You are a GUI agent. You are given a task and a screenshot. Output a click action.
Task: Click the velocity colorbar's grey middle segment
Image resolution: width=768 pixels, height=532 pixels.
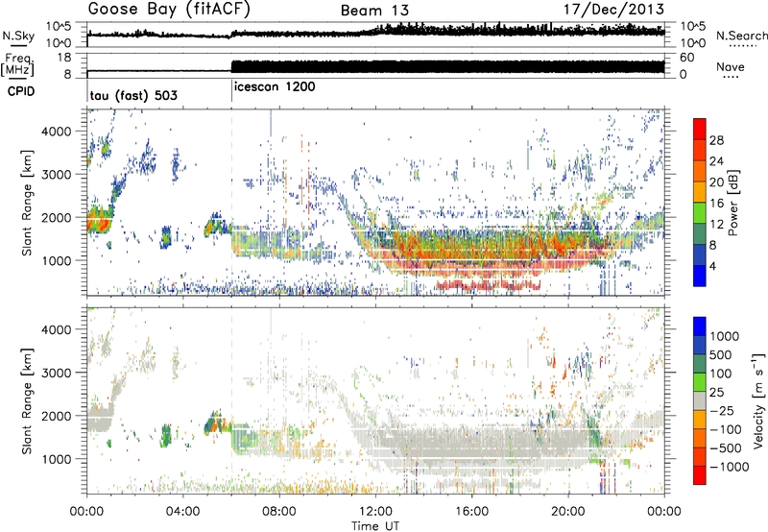[700, 401]
